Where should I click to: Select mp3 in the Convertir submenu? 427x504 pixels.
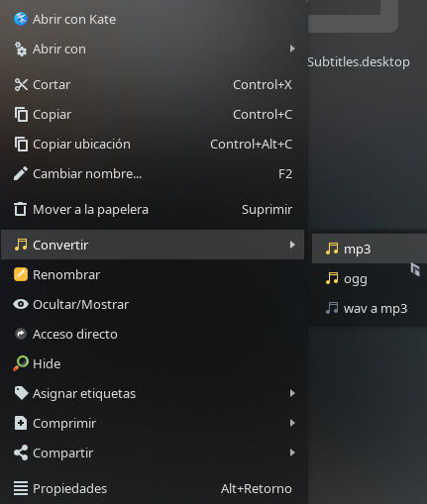point(370,249)
